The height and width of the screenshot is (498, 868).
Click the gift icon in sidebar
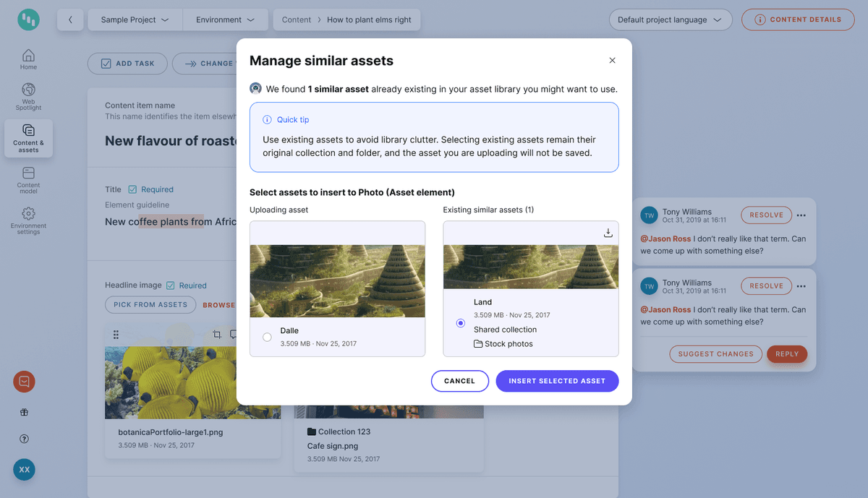click(x=24, y=413)
